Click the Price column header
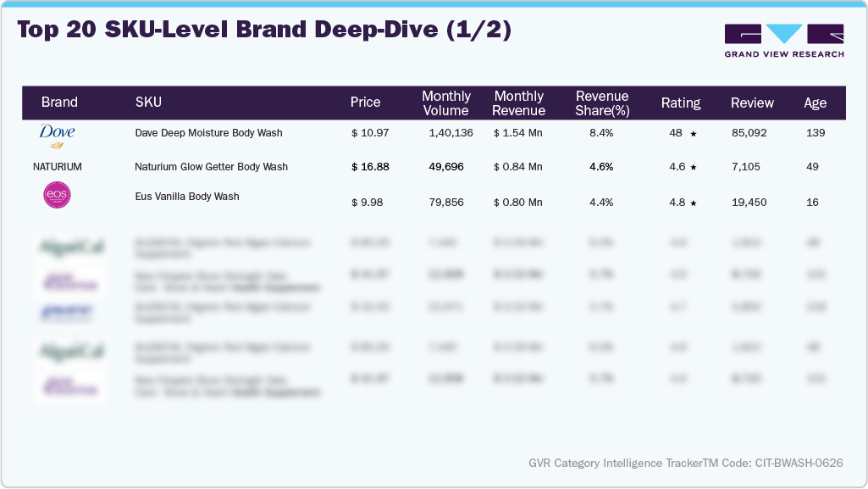The image size is (868, 489). (365, 103)
